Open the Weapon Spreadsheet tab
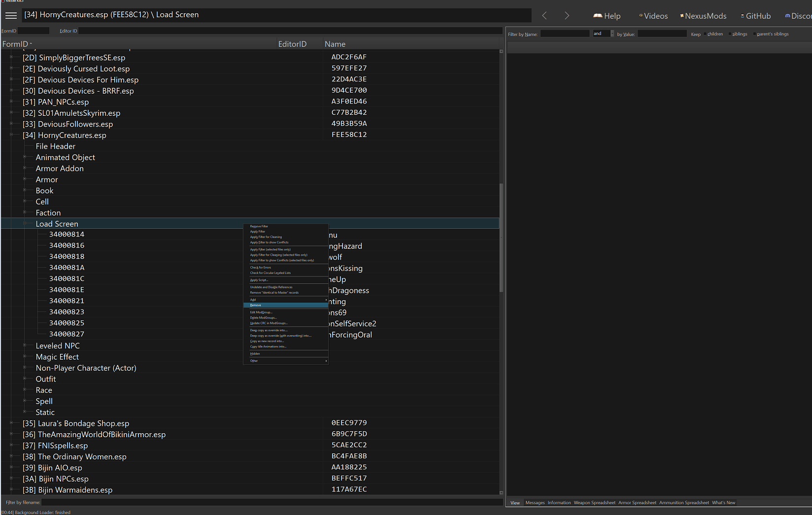This screenshot has height=515, width=812. point(594,503)
